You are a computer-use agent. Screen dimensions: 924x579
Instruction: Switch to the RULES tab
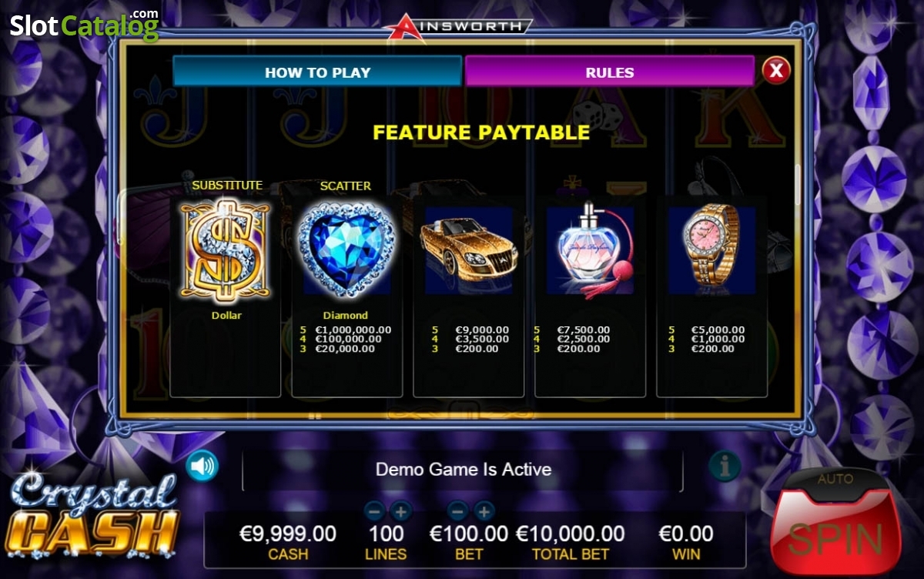(610, 72)
